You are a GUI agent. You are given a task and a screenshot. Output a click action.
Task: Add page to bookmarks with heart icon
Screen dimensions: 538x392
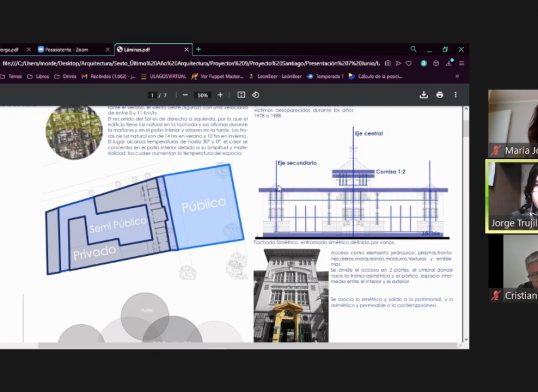[x=409, y=64]
